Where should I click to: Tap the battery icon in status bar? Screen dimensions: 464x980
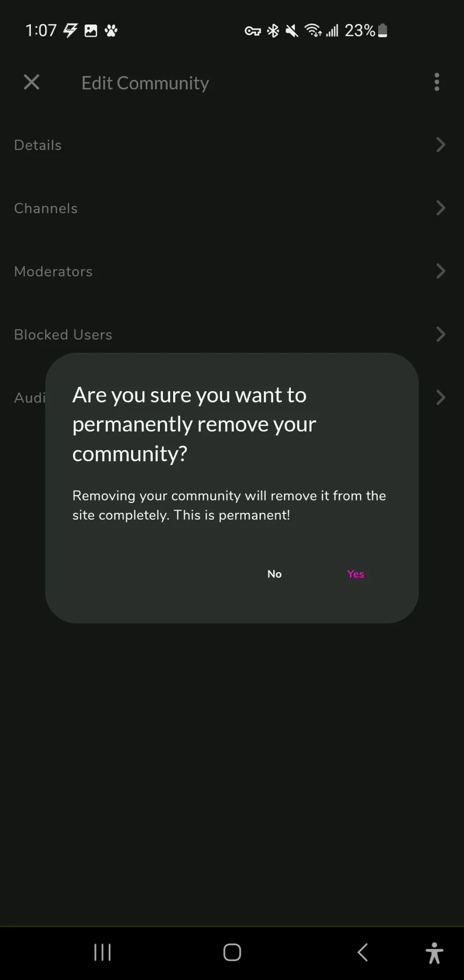click(x=383, y=31)
